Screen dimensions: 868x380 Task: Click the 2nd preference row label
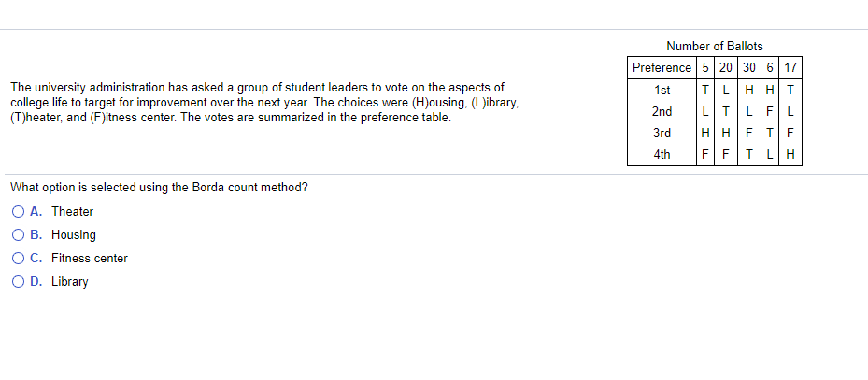pyautogui.click(x=662, y=112)
